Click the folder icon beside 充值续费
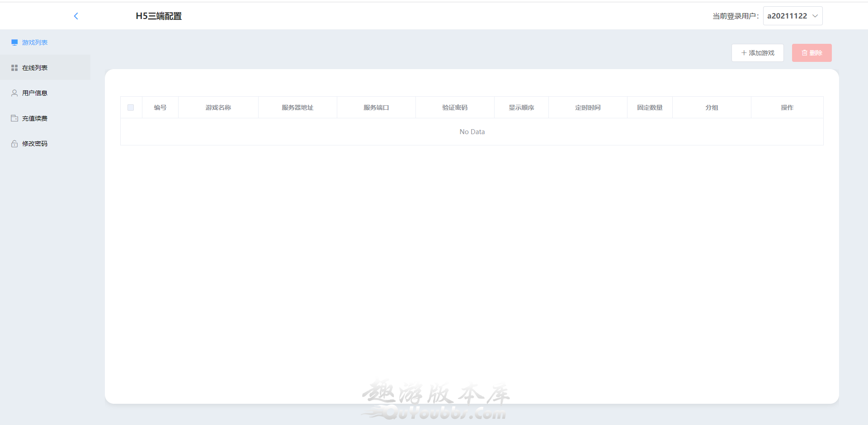Viewport: 868px width, 425px height. pos(14,118)
